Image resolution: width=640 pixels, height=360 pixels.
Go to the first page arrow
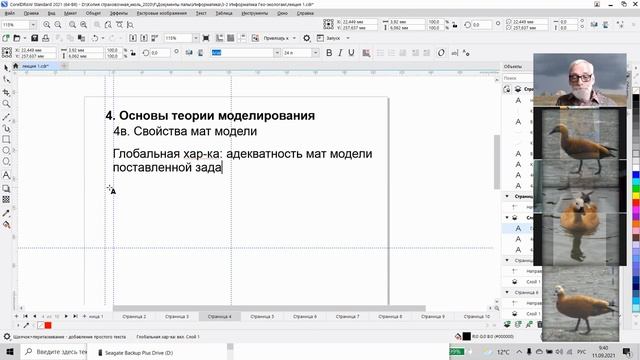(x=25, y=316)
